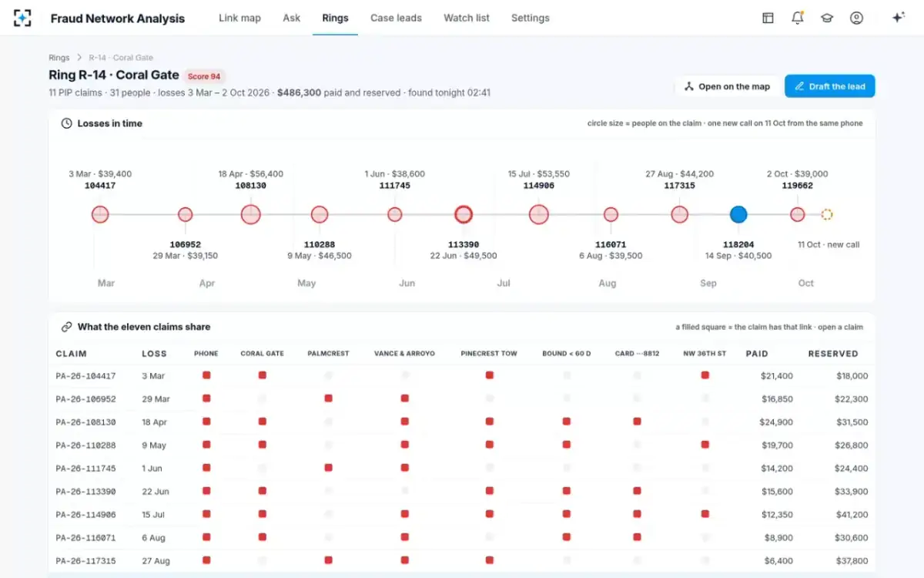Click the Card 8812 square for PA-26-108130
The height and width of the screenshot is (578, 924).
point(637,422)
